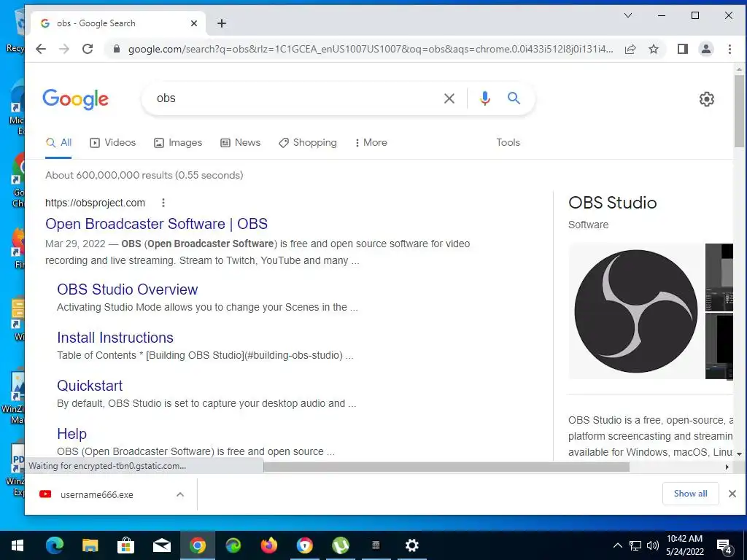Open the obsproject.com result options menu
The height and width of the screenshot is (560, 747).
pos(163,203)
